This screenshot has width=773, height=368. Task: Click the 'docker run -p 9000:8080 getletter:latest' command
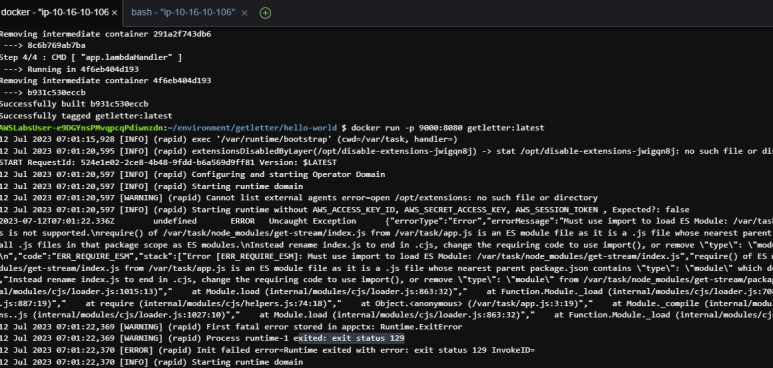click(448, 128)
